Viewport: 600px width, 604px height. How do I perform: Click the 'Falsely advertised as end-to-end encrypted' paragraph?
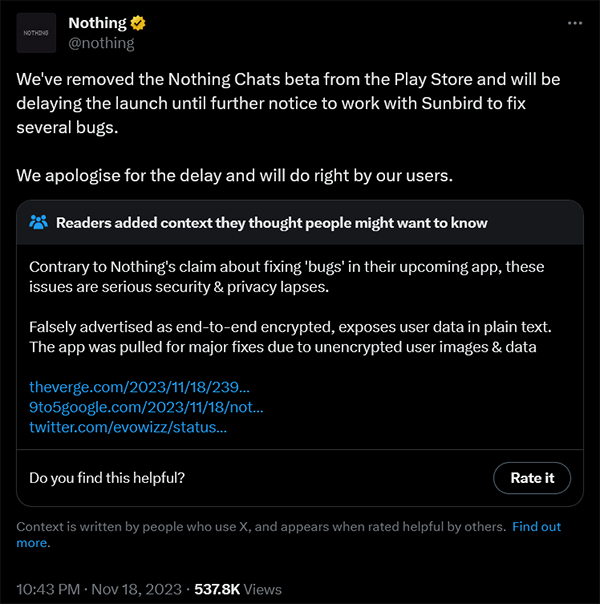290,337
